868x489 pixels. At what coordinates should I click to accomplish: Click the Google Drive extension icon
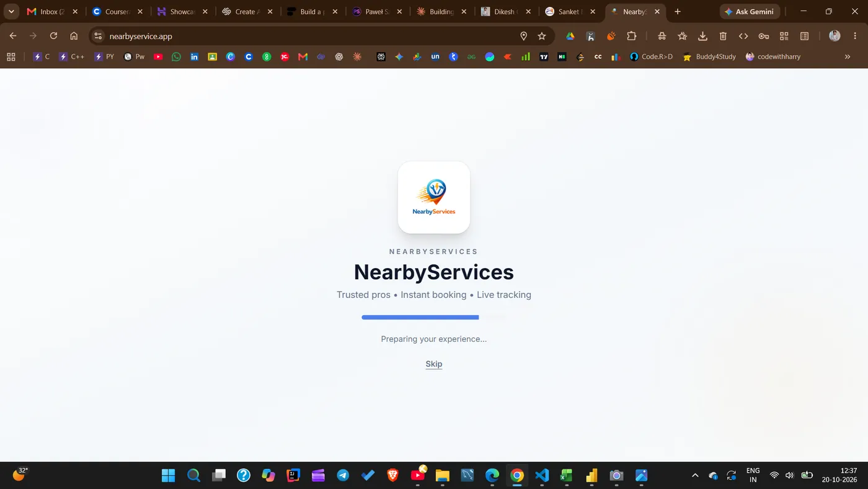tap(570, 36)
